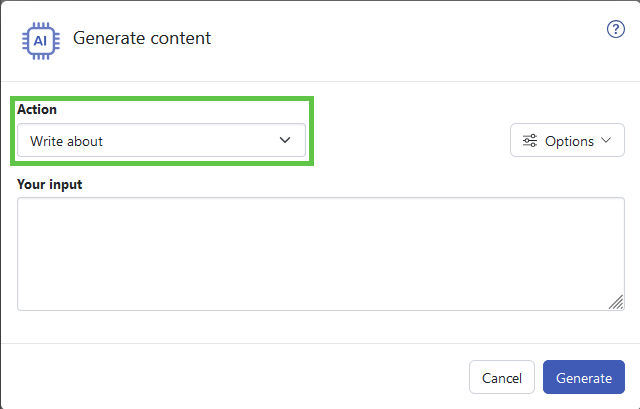This screenshot has height=409, width=640.
Task: Open help via the question mark icon
Action: pyautogui.click(x=616, y=29)
